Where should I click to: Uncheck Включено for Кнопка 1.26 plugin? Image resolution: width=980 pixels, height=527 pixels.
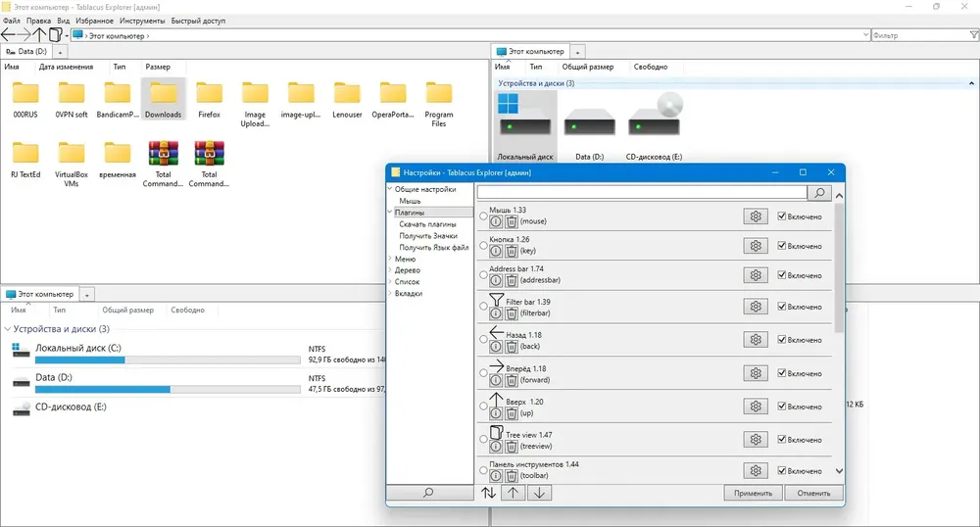point(781,246)
